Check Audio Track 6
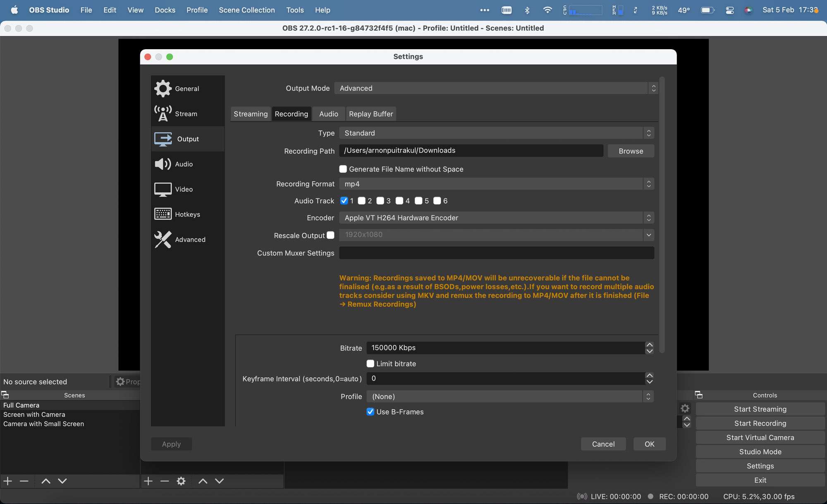827x504 pixels. pos(437,201)
